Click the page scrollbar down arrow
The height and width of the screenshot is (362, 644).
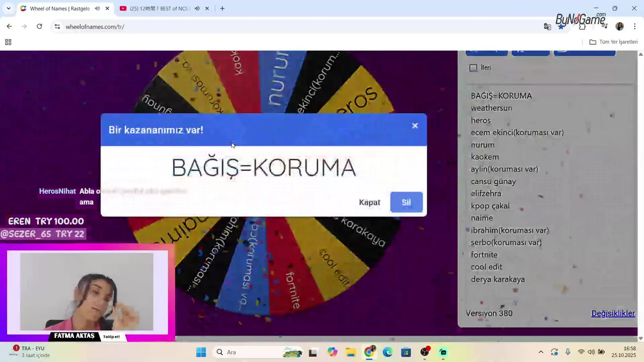point(640,338)
